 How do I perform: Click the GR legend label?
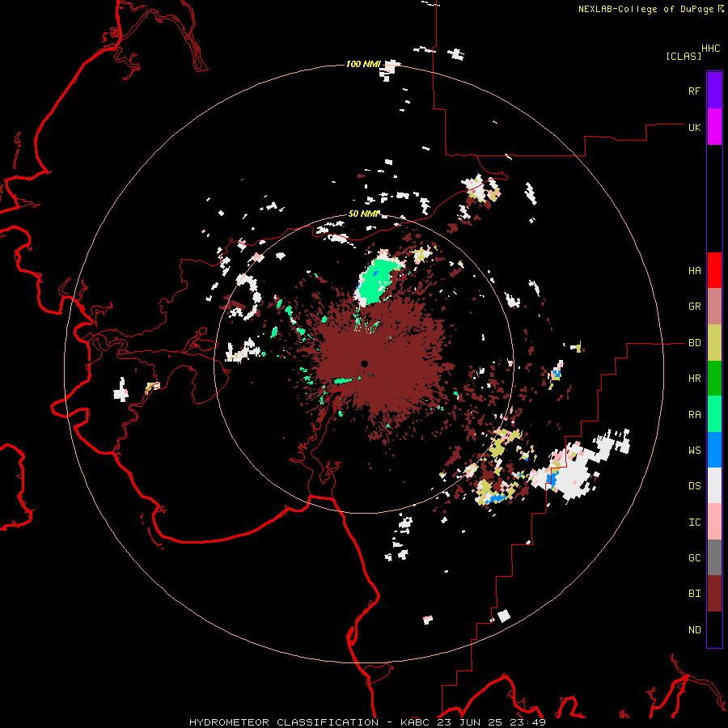(x=694, y=307)
